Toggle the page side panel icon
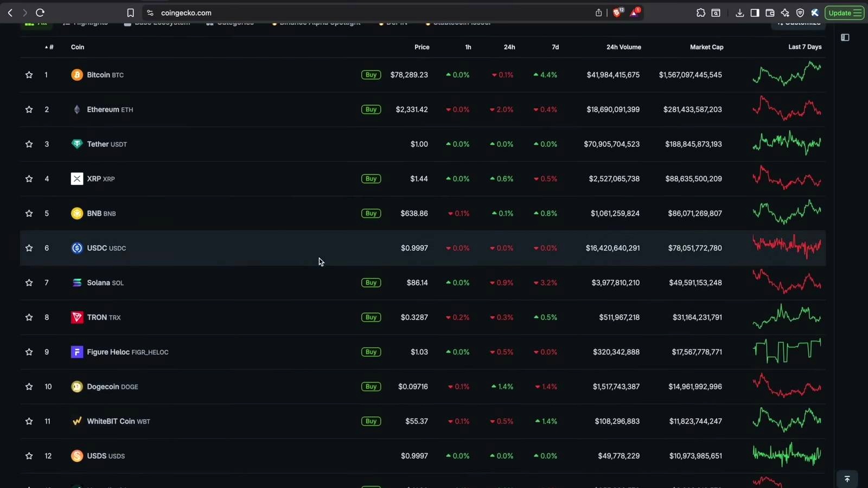The width and height of the screenshot is (868, 488). click(845, 37)
